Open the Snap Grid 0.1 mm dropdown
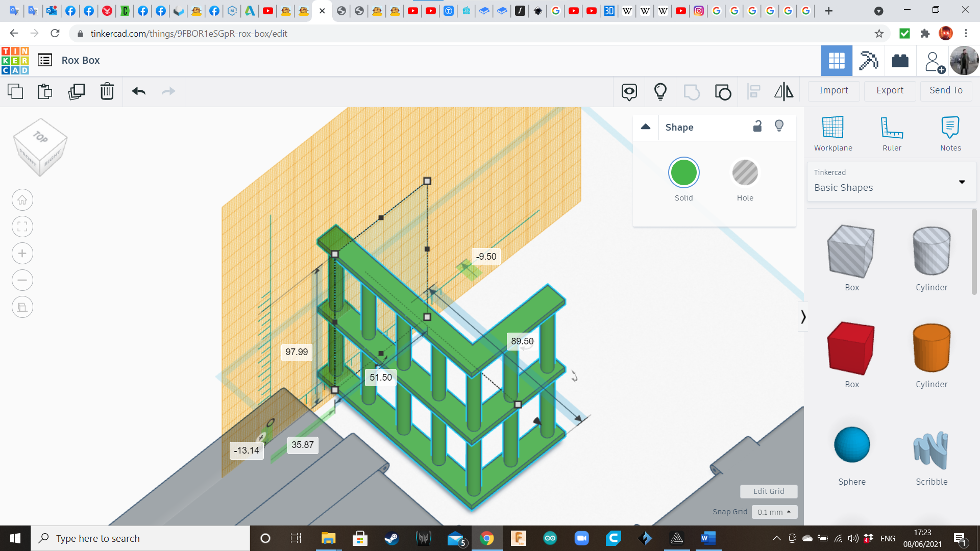Screen dimensions: 980x551 [x=774, y=512]
